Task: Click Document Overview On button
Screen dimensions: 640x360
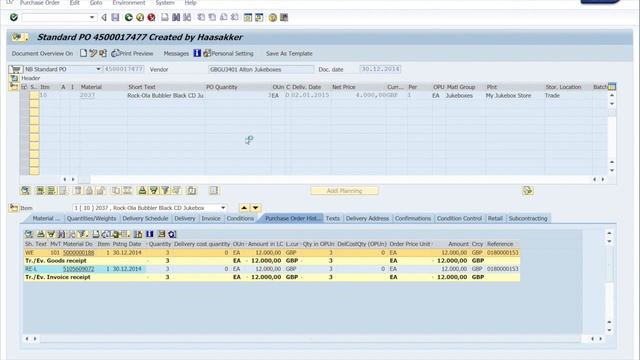Action: [42, 53]
